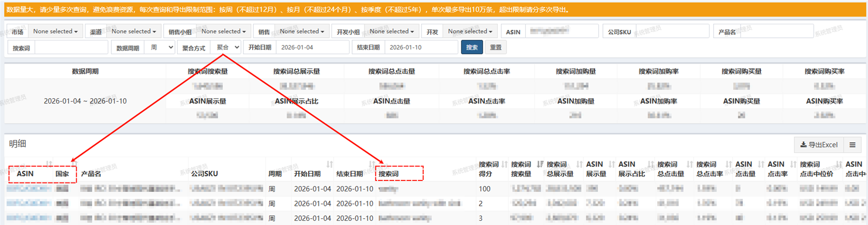Click the 重置 reset button
The image size is (868, 225).
496,48
